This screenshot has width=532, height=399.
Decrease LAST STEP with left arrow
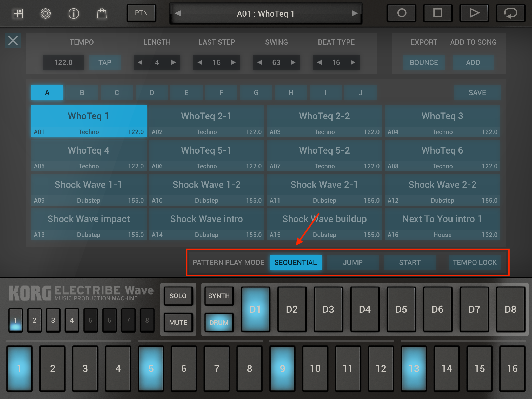(x=200, y=62)
